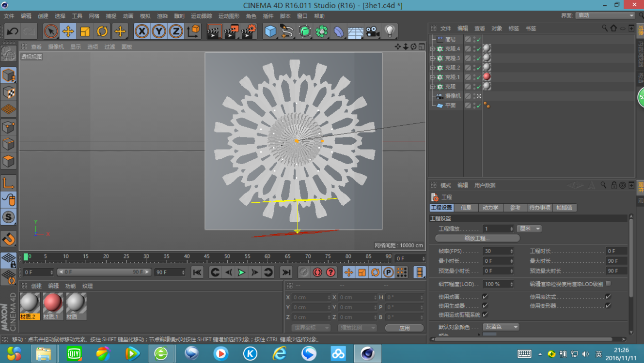Open the 渲染 menu in menu bar

point(162,16)
